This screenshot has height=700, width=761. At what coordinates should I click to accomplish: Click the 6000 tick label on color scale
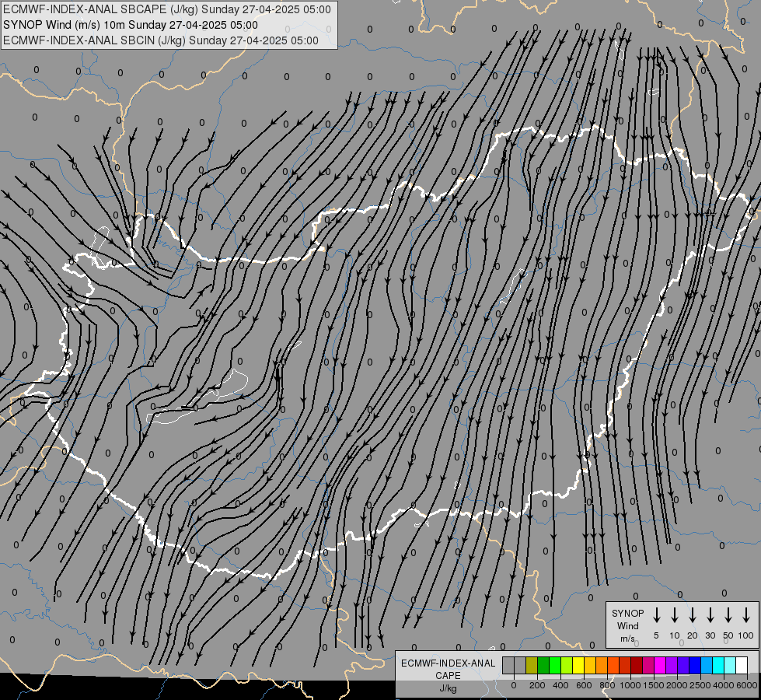pos(747,685)
